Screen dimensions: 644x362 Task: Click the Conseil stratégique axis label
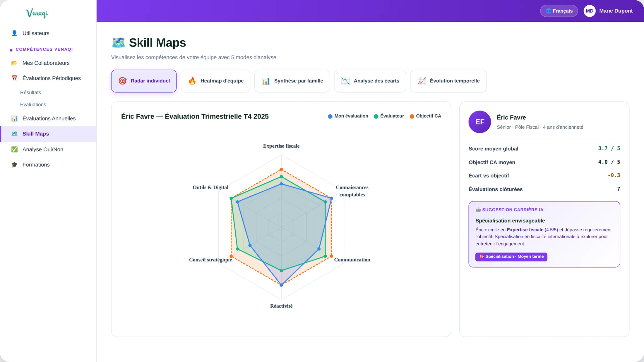[210, 260]
